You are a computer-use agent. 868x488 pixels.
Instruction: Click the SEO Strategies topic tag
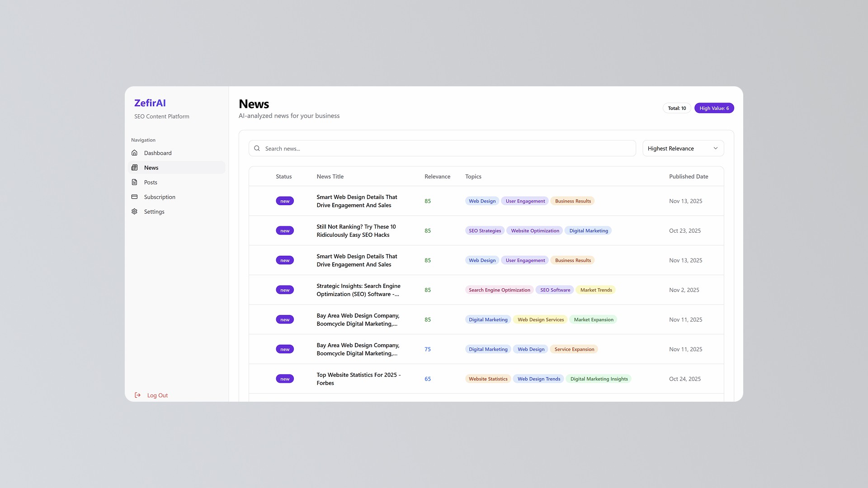485,231
